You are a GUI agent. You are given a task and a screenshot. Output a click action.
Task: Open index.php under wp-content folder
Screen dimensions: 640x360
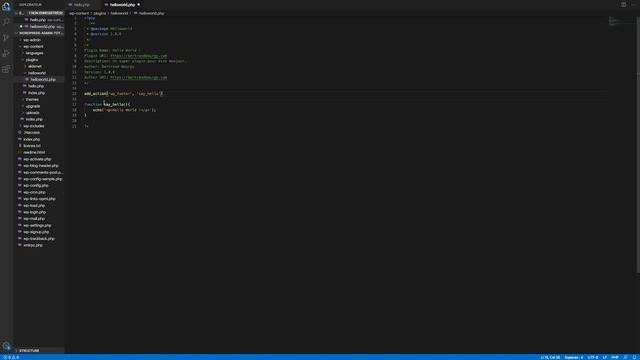[x=34, y=119]
